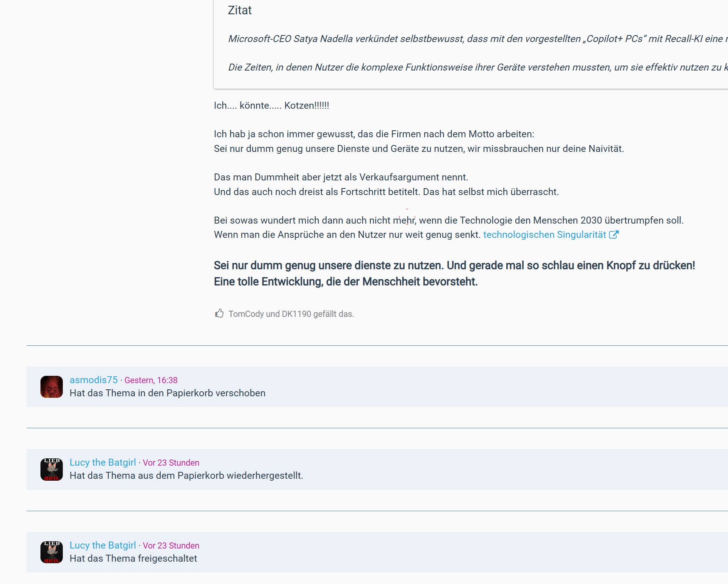This screenshot has height=584, width=728.
Task: Visit asmodis75 user profile name
Action: click(x=94, y=380)
